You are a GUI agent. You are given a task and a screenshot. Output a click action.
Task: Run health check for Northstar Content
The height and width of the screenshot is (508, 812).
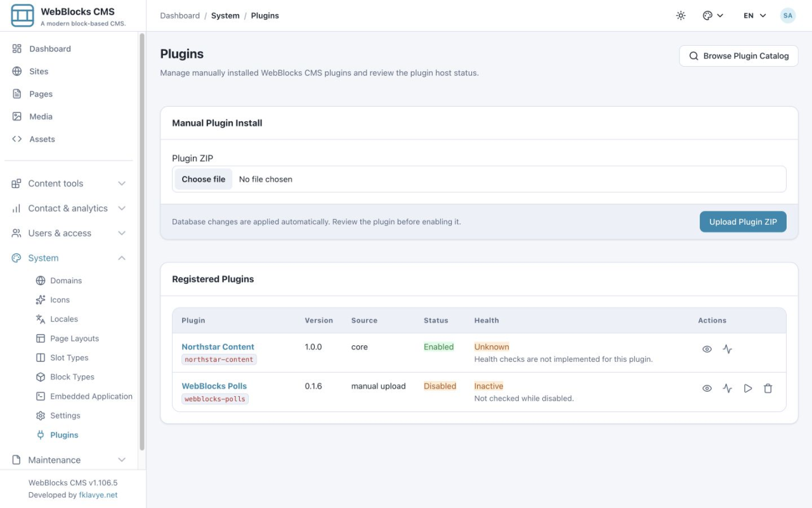728,349
